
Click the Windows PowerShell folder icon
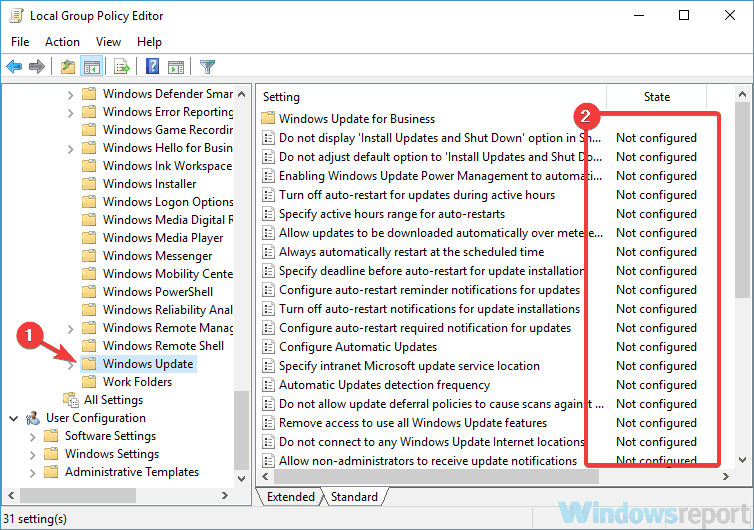[89, 291]
